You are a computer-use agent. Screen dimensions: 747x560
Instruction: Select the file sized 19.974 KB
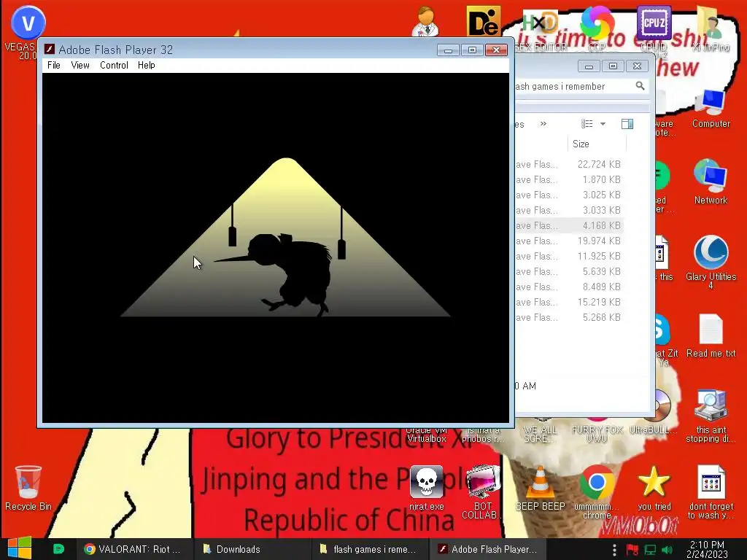(x=569, y=241)
